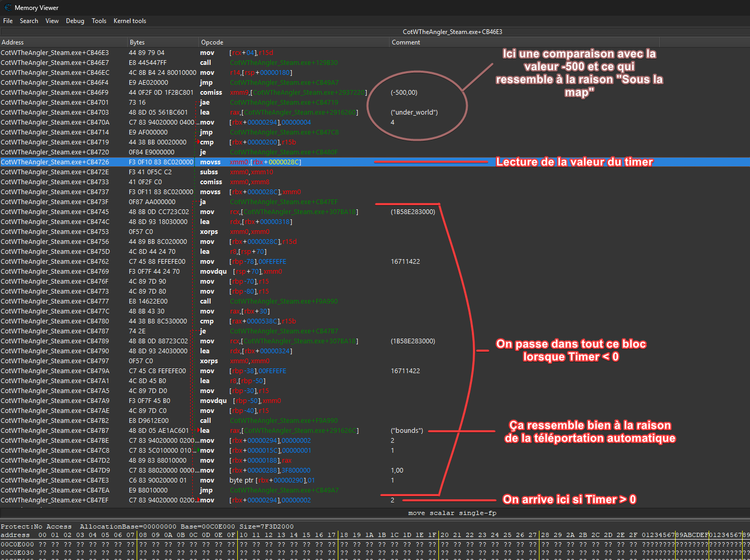Click the 'move scalar single-fp' status text
Screen dimensions: 750x560
click(453, 513)
